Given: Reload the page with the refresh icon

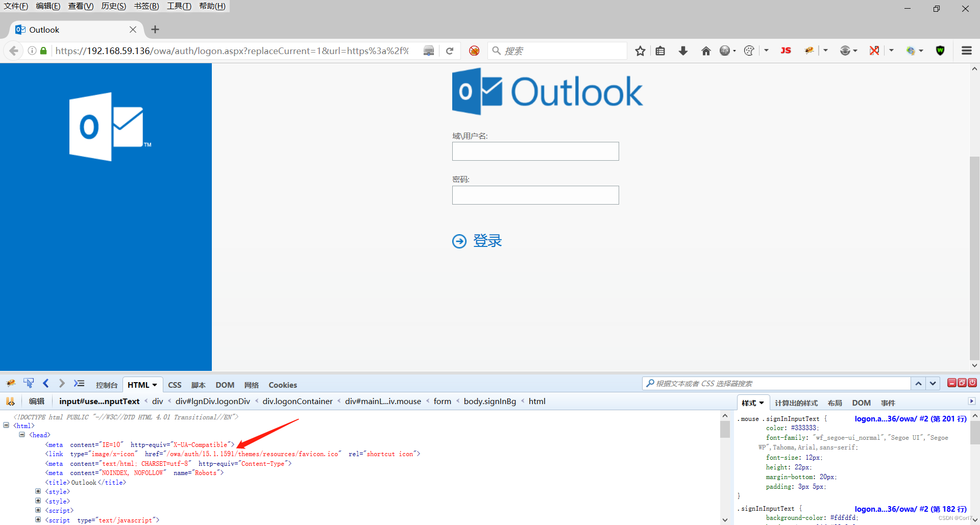Looking at the screenshot, I should coord(450,51).
